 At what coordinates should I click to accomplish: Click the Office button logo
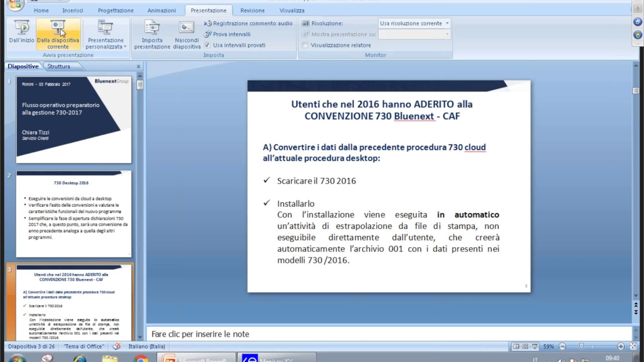15,5
